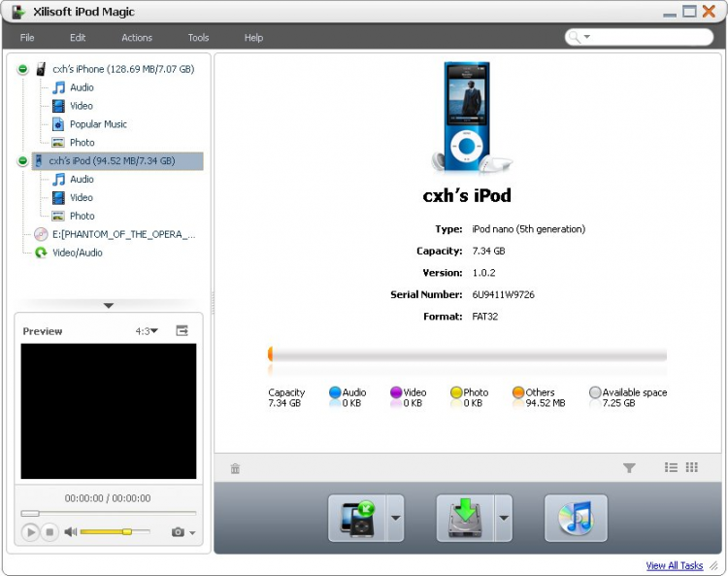Select Audio under cxh's iPod
The width and height of the screenshot is (728, 576).
click(x=82, y=180)
